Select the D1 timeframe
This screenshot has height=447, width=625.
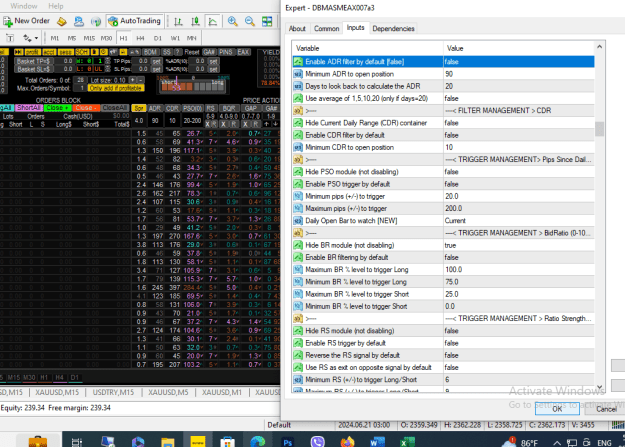click(x=158, y=38)
